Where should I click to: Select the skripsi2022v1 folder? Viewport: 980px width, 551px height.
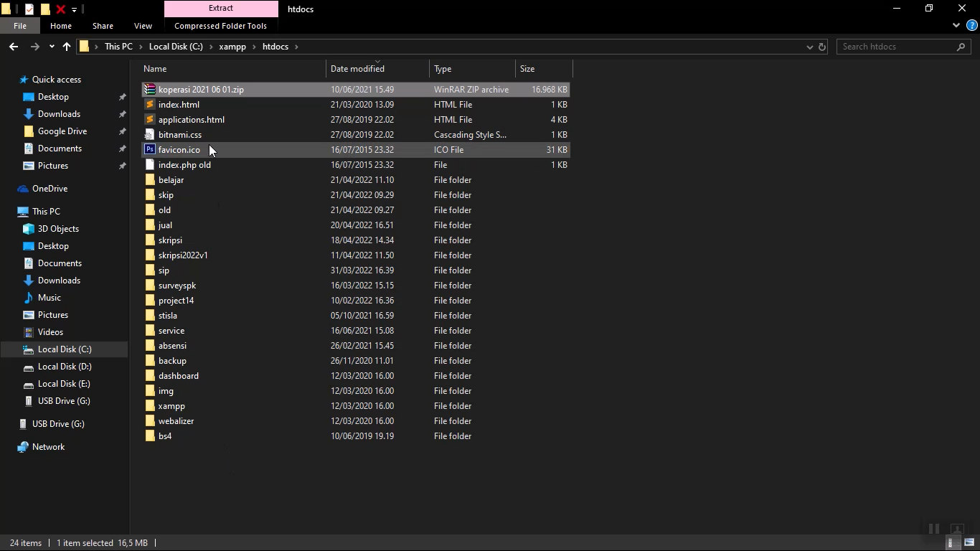(356, 255)
